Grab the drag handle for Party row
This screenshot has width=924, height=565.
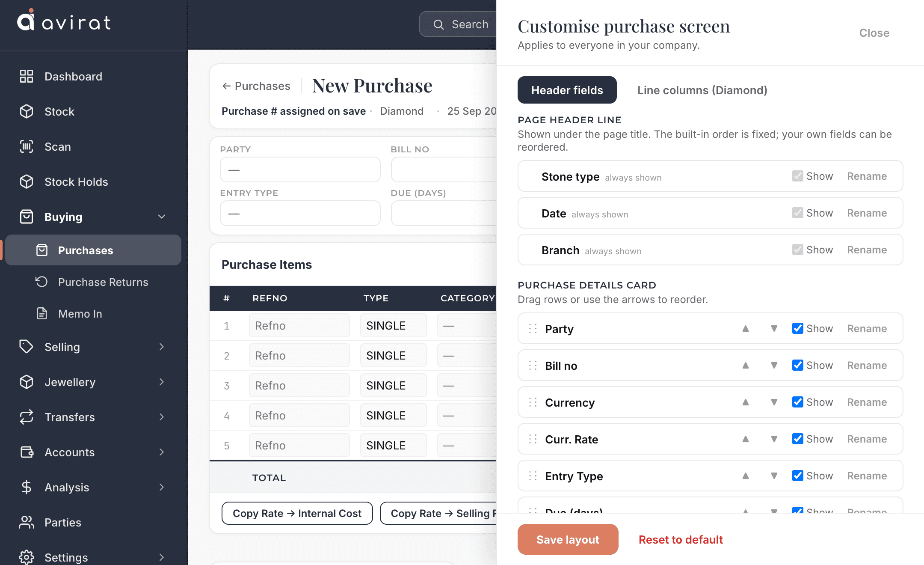click(533, 329)
